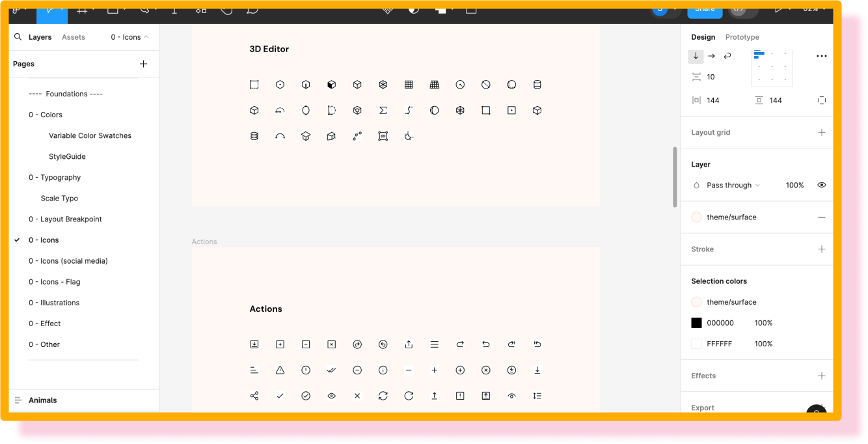Add a layout grid with the plus icon
This screenshot has width=868, height=444.
pyautogui.click(x=821, y=132)
